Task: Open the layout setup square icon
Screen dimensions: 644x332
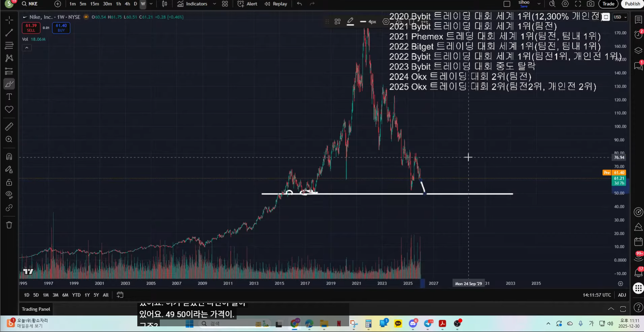Action: (507, 4)
